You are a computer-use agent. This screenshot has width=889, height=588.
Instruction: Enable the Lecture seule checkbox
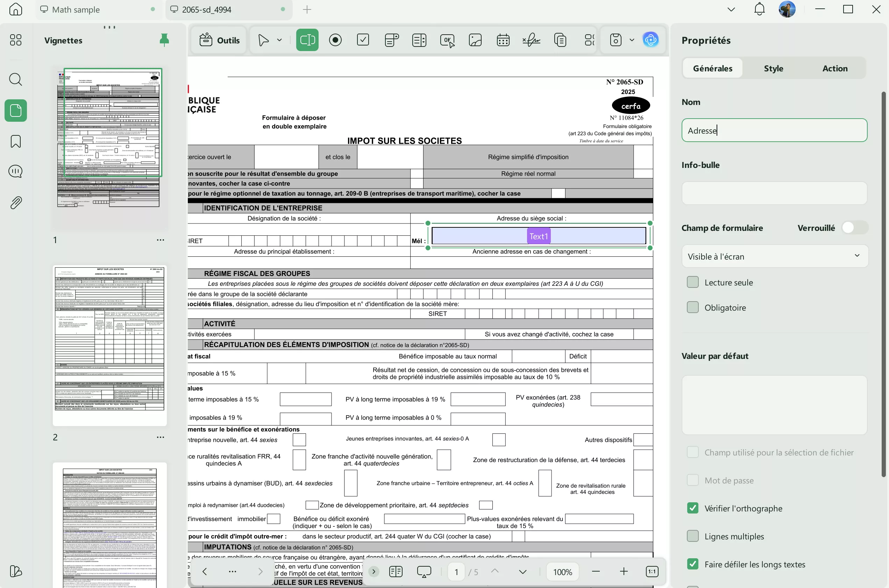click(693, 282)
